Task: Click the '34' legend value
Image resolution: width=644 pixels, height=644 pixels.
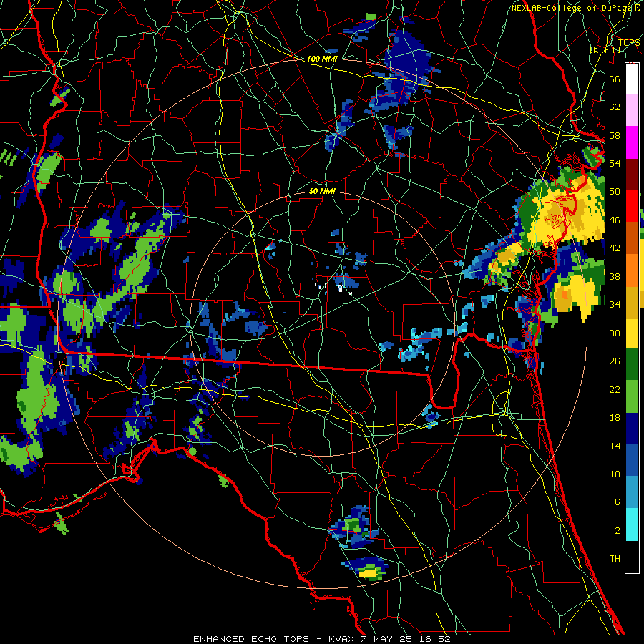Action: 615,305
